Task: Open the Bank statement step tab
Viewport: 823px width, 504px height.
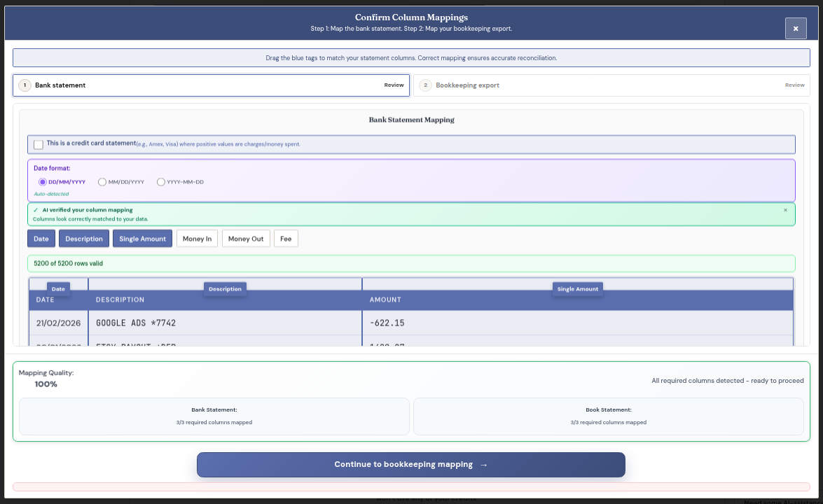Action: pos(211,85)
